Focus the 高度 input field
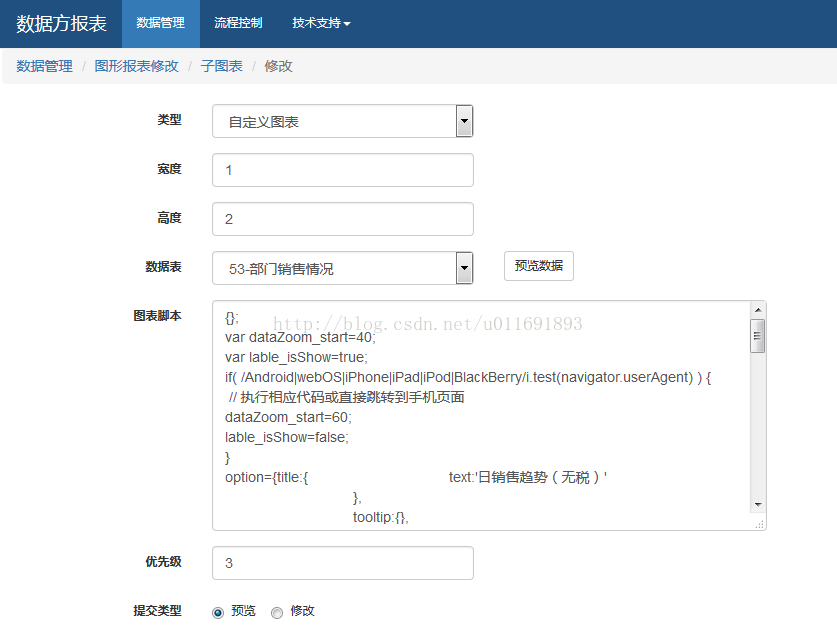 343,219
